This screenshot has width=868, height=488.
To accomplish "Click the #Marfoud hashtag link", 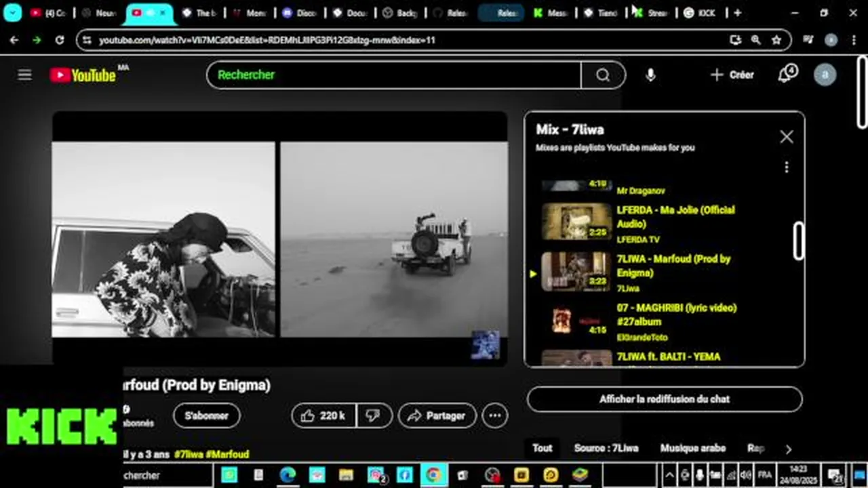I will coord(228,454).
